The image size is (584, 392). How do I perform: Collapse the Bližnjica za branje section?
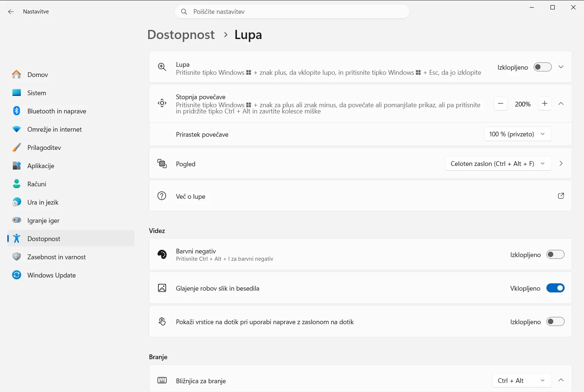tap(561, 380)
